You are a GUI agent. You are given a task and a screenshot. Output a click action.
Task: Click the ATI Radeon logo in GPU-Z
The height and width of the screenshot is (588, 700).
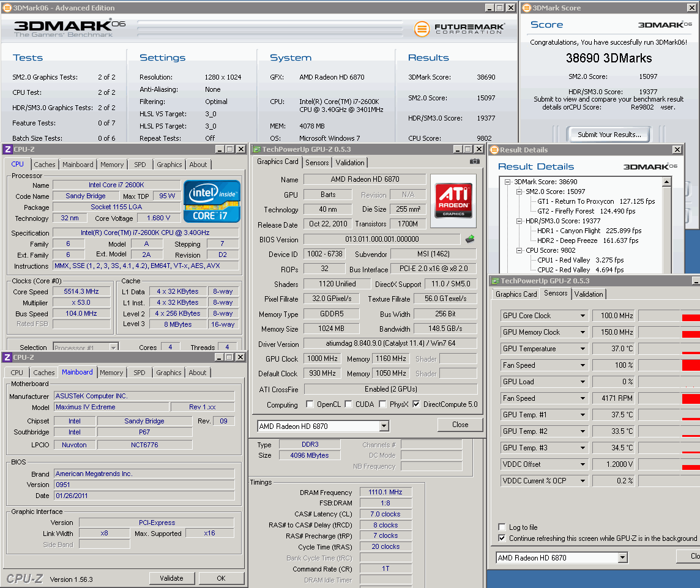pyautogui.click(x=453, y=201)
